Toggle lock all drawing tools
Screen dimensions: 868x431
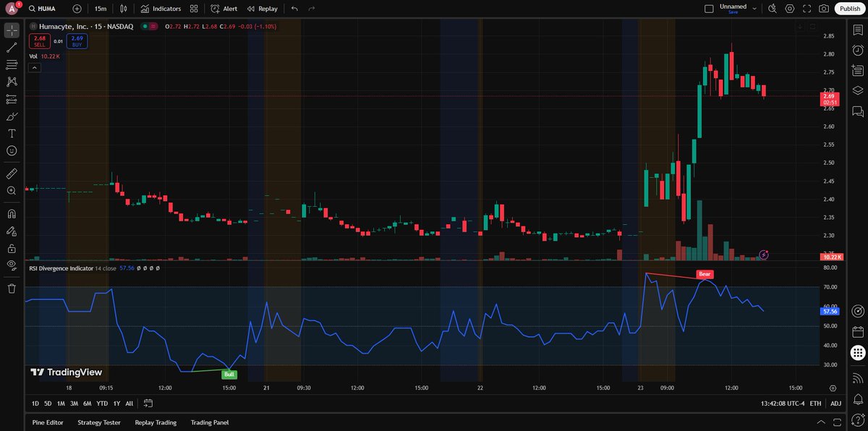[x=12, y=248]
